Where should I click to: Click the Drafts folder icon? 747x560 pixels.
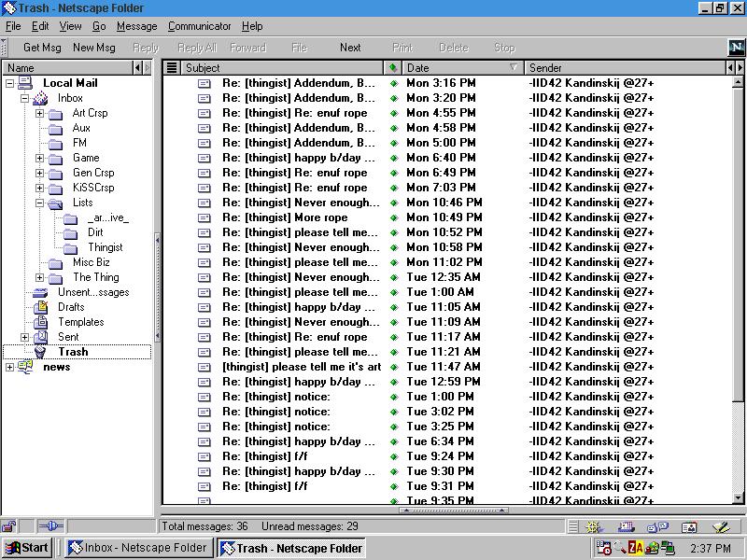pos(40,307)
